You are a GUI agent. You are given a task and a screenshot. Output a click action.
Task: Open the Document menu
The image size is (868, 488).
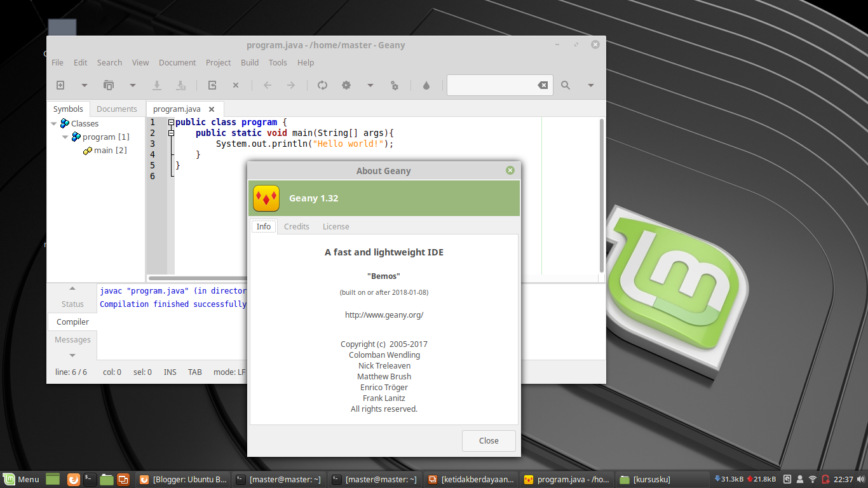pos(177,62)
